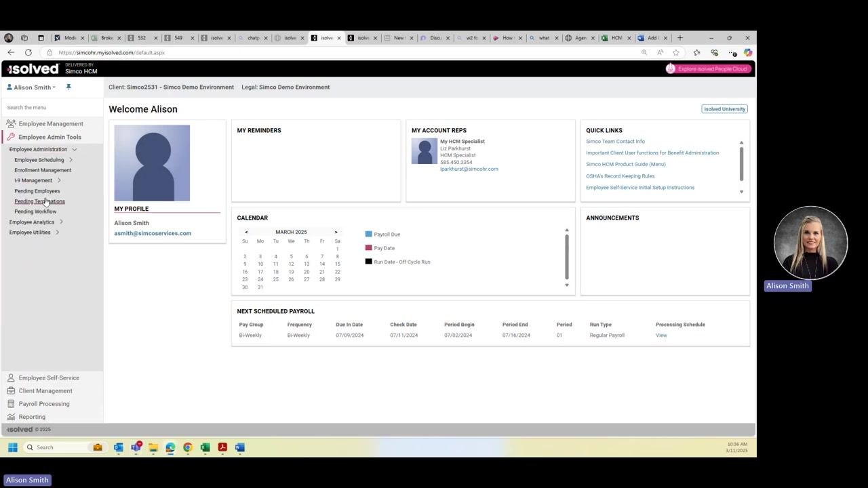Open File Explorer from the taskbar

pos(153,447)
